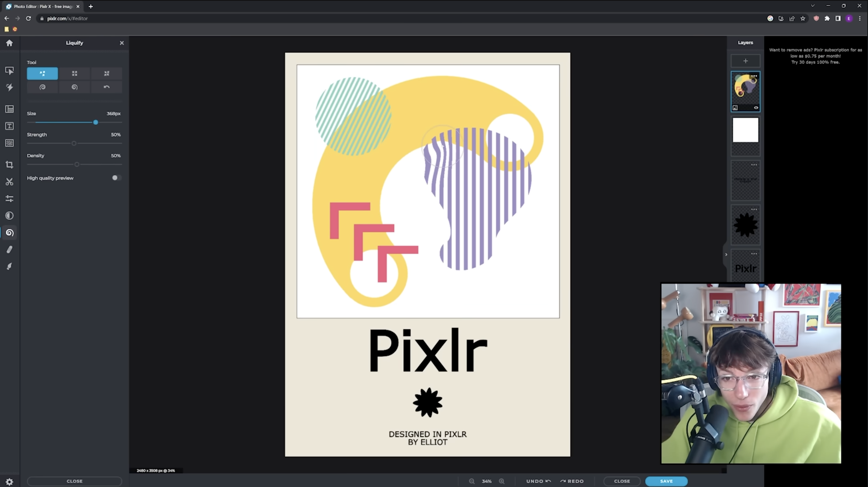Toggle High quality preview switch
868x487 pixels.
click(x=116, y=178)
